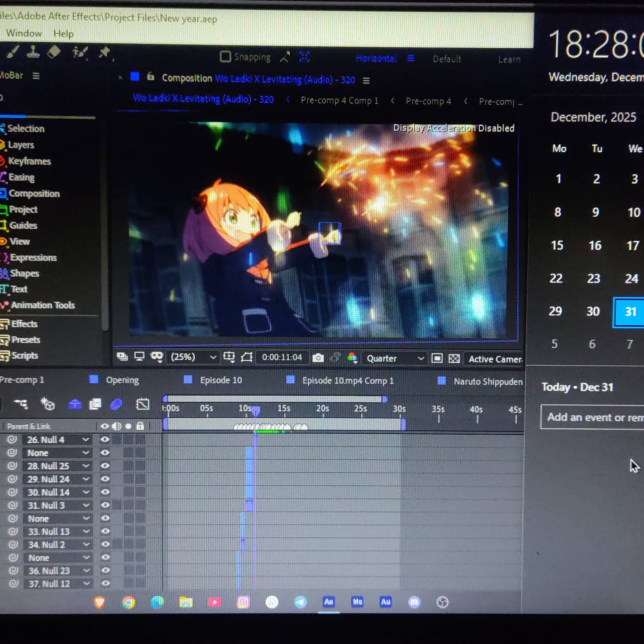Open the Keyframes section in MoBar
This screenshot has height=644, width=644.
coord(29,161)
